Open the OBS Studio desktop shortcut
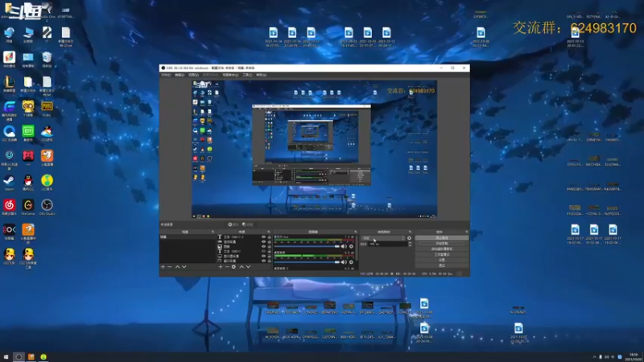This screenshot has height=362, width=644. (47, 208)
